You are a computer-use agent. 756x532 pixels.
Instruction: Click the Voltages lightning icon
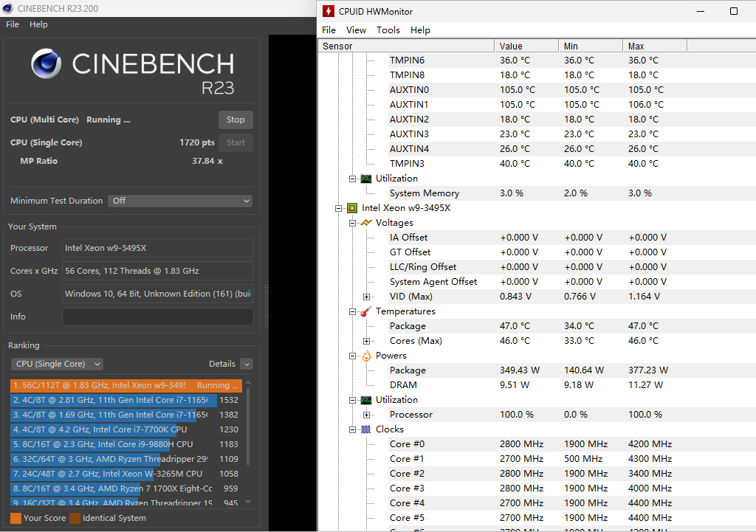coord(366,223)
